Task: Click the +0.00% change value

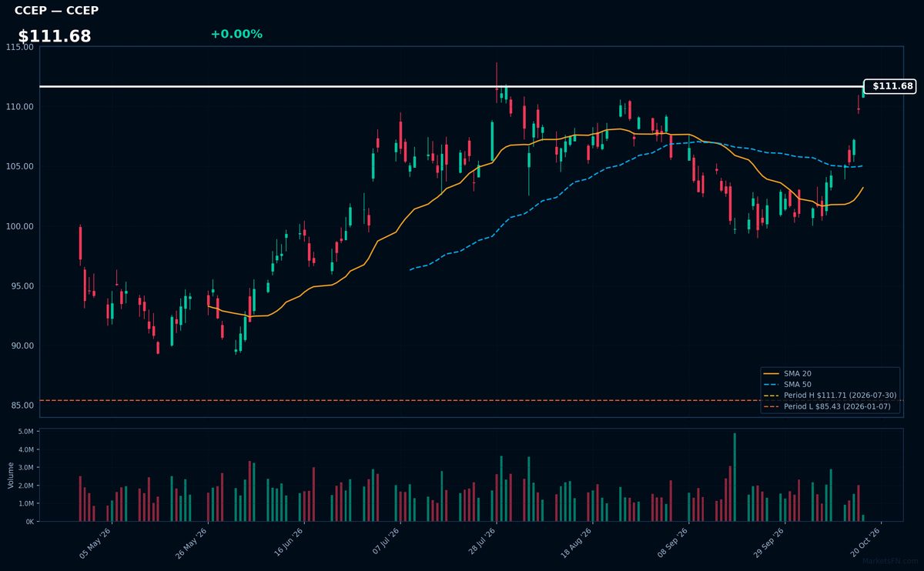Action: 236,34
